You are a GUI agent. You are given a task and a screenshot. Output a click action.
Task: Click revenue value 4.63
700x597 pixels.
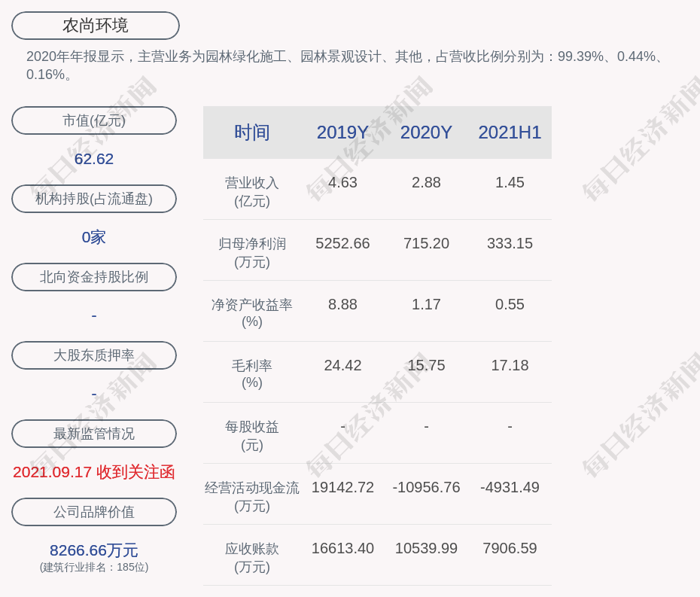pos(342,183)
